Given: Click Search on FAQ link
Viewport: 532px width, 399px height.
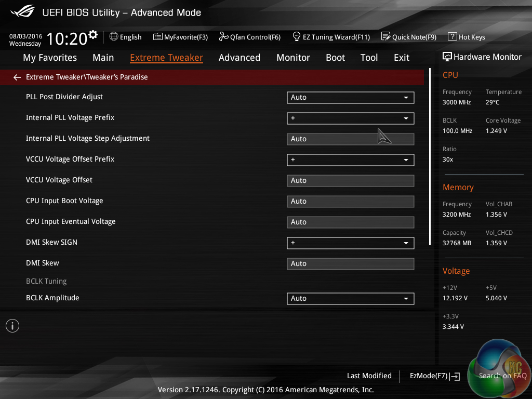Looking at the screenshot, I should point(502,376).
